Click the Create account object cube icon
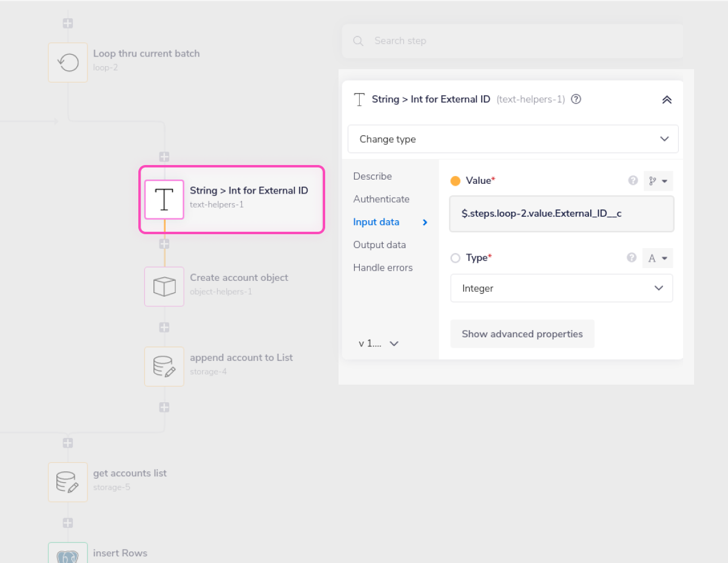728x563 pixels. coord(164,286)
